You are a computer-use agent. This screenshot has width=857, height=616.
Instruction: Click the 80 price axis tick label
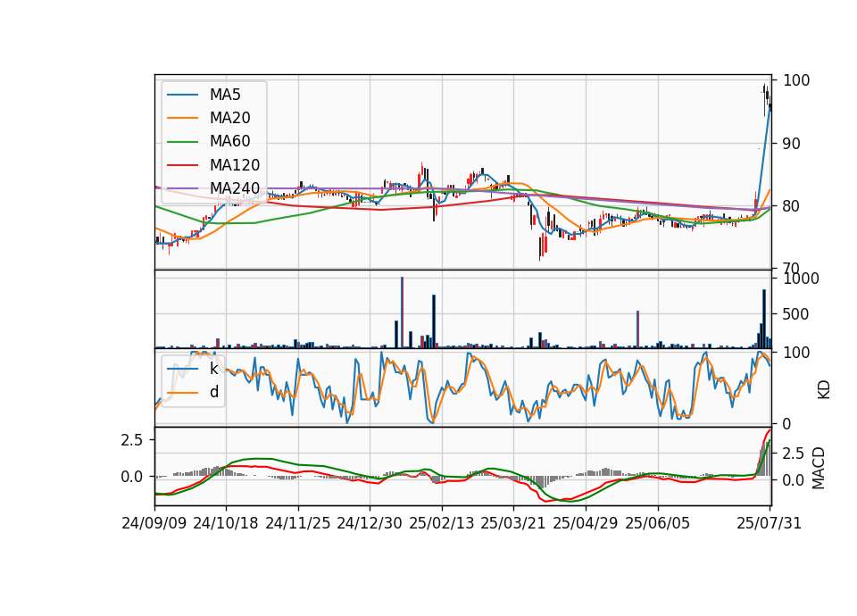tap(792, 206)
